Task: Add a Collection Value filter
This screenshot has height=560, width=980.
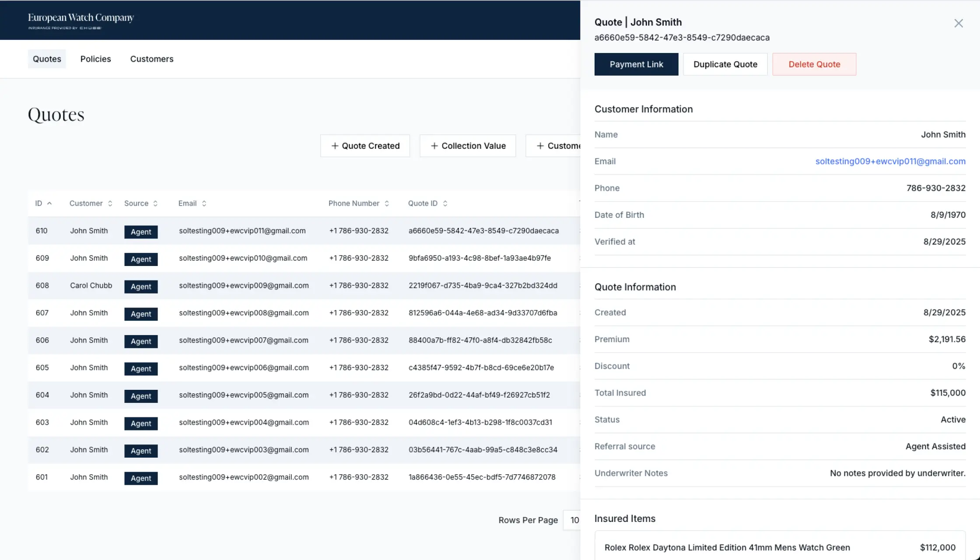Action: click(467, 146)
